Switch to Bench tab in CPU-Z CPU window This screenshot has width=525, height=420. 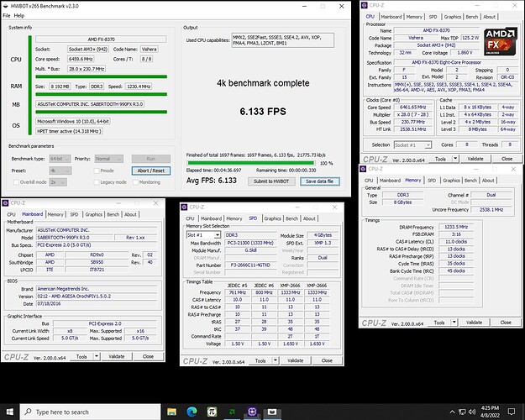[x=472, y=17]
